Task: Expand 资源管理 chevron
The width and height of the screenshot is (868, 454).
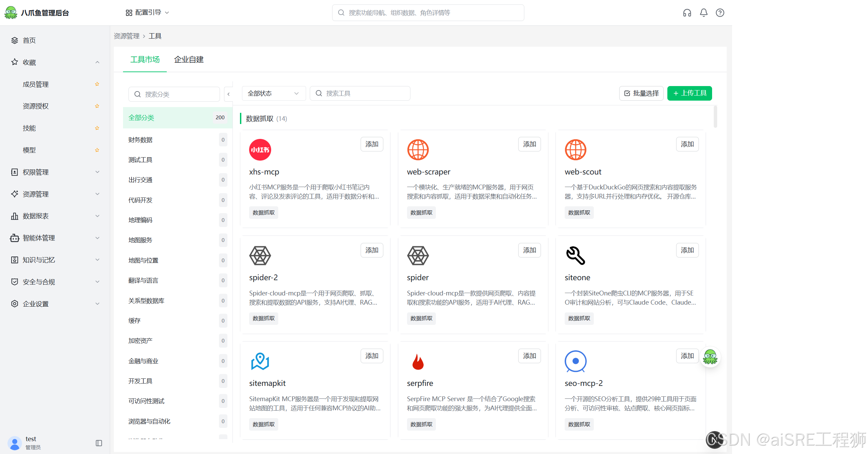Action: 97,194
